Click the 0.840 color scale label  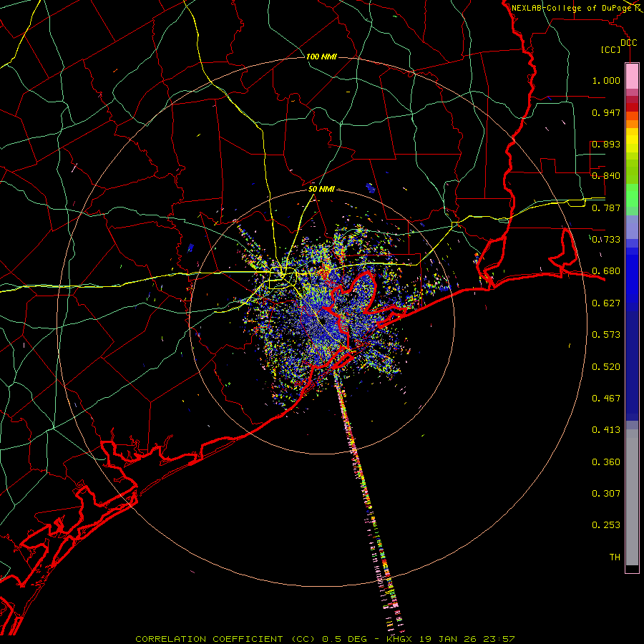(606, 176)
